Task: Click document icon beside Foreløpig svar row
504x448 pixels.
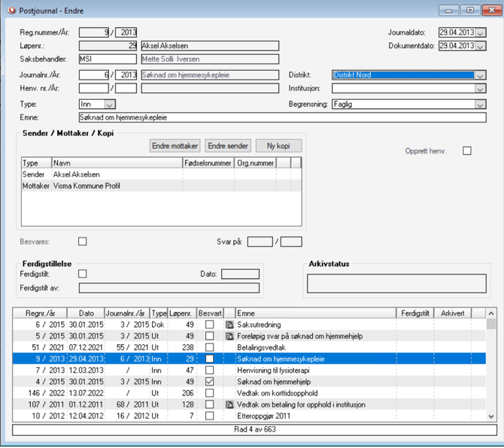Action: click(x=229, y=336)
